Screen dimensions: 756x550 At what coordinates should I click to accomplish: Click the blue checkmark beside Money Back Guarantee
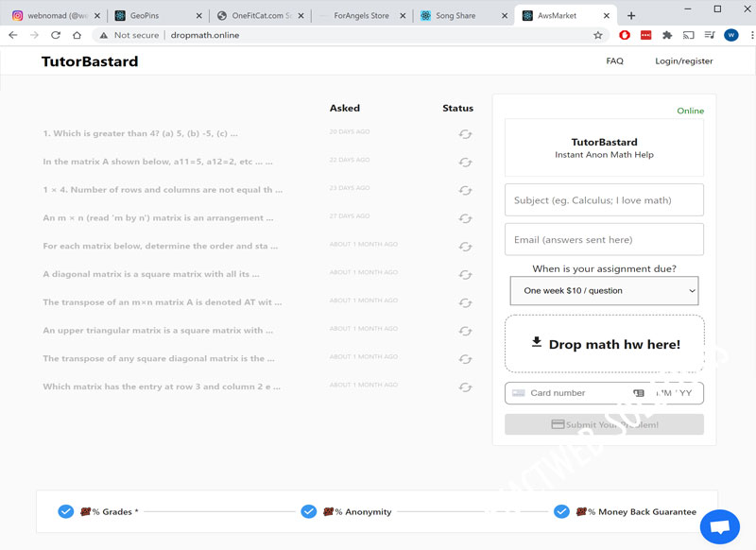tap(561, 511)
